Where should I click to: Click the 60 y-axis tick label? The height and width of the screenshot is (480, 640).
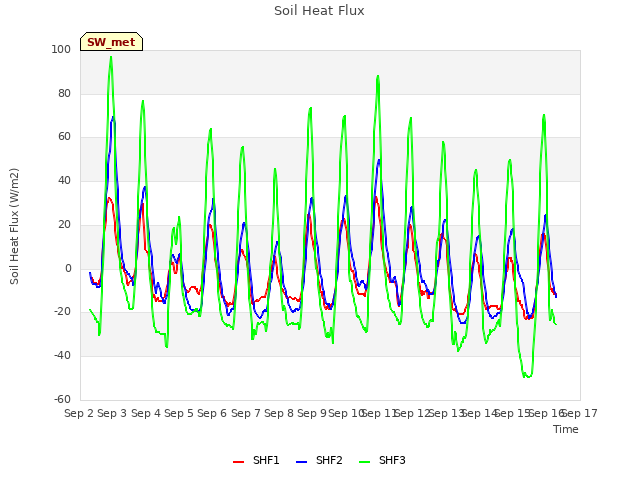64,137
